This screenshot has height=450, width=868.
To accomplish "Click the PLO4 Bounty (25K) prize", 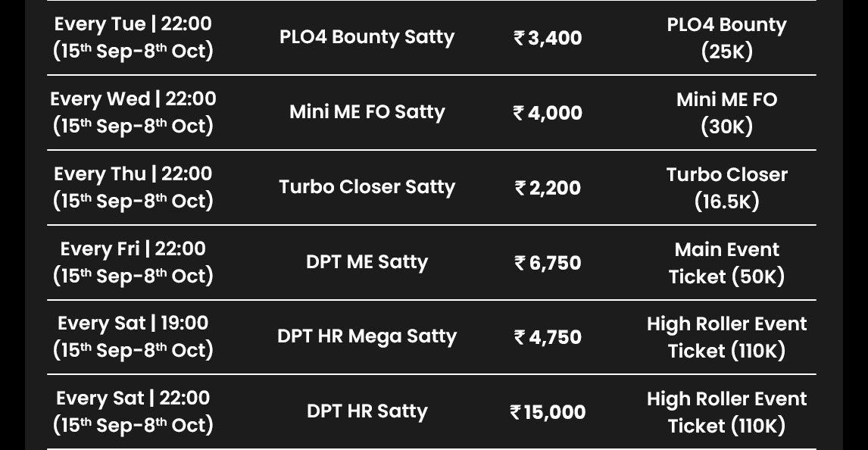I will click(727, 38).
